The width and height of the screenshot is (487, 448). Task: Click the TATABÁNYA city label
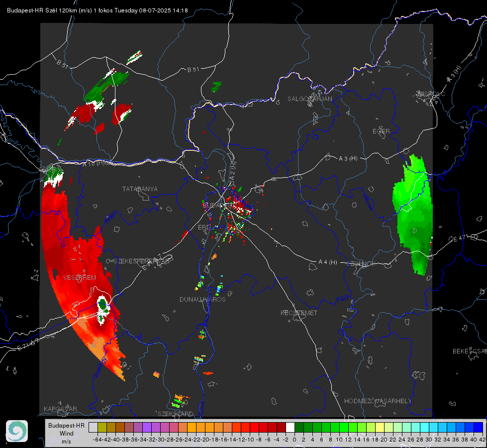140,189
